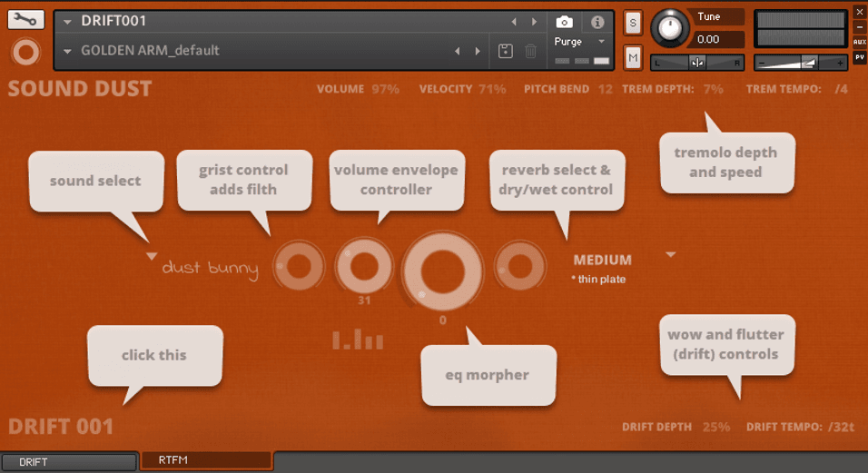Screen dimensions: 868x473
Task: Open the DRIFT001 instrument dropdown
Action: [x=67, y=22]
